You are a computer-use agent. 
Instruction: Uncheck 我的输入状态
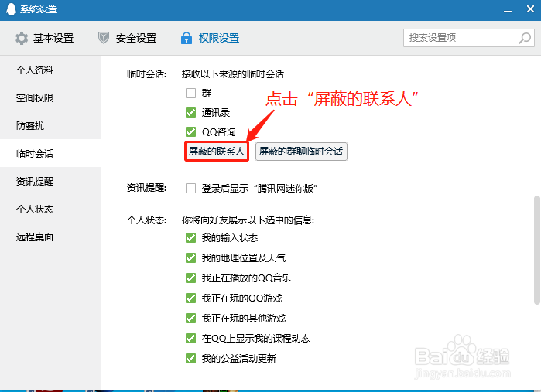tap(191, 238)
